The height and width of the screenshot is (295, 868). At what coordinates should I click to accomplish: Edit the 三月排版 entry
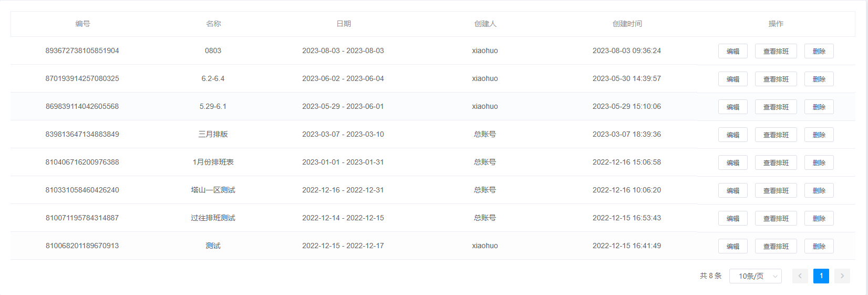coord(732,135)
